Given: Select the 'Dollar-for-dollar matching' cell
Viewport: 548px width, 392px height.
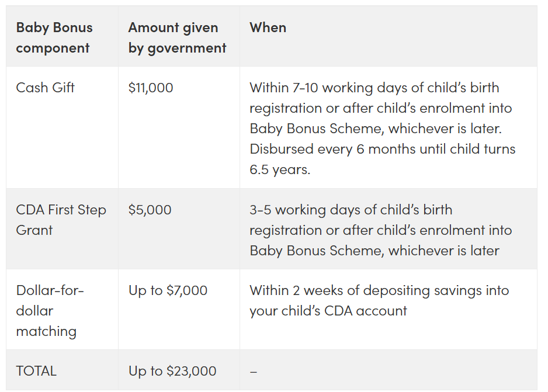Looking at the screenshot, I should tap(50, 311).
